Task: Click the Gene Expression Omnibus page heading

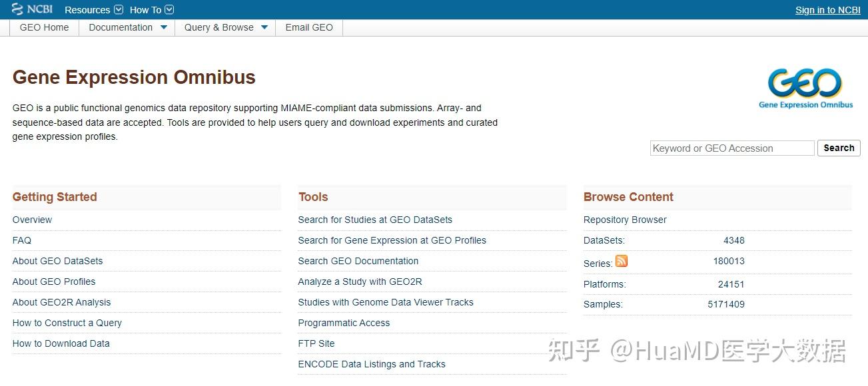Action: [x=134, y=77]
